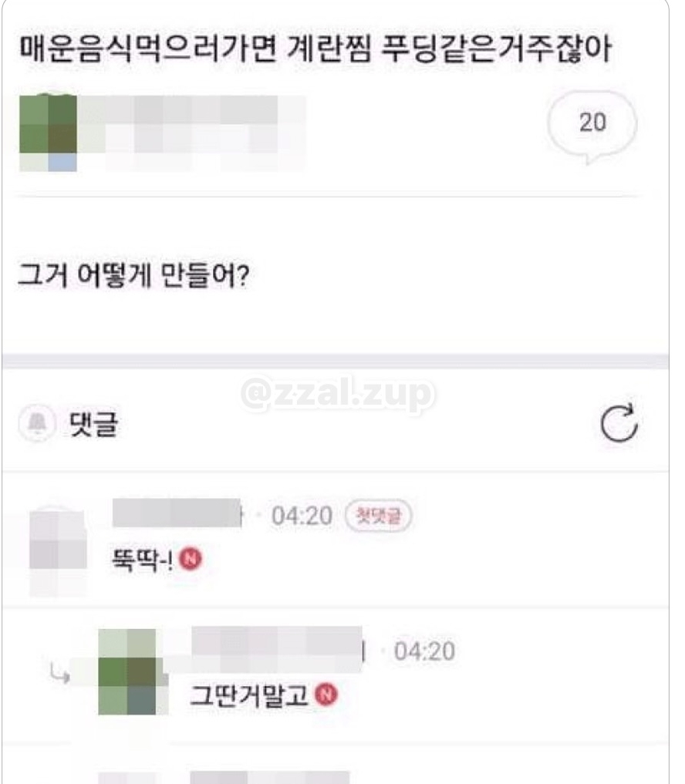Select the comment text 뚝딱-!
Screen dimensions: 685x784
click(143, 560)
